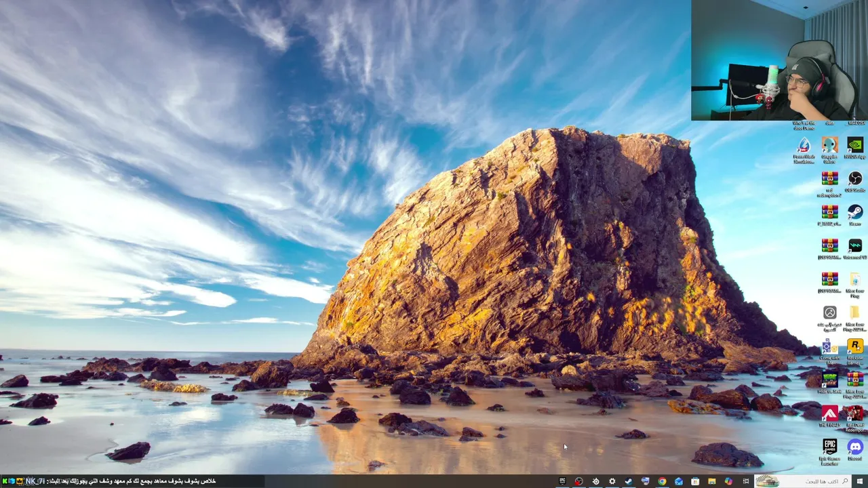868x488 pixels.
Task: Open the Hide vs Seek desktop shortcut
Action: [829, 383]
